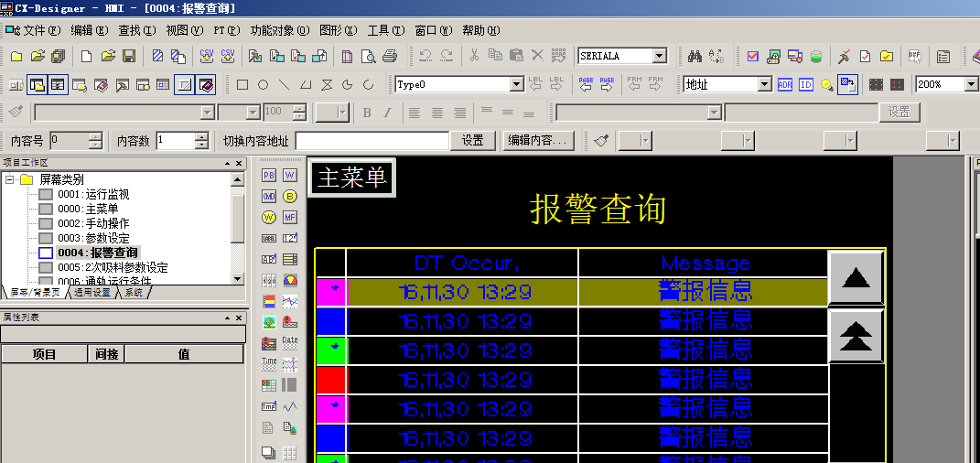Toggle the ADR address display button
980x463 pixels.
tap(784, 85)
